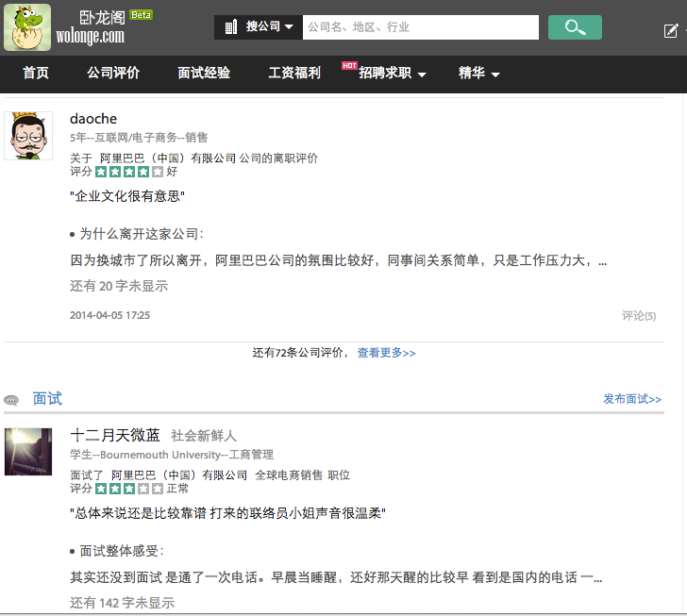Viewport: 687px width, 616px height.
Task: Open review title "企业文化很有意思"
Action: click(127, 196)
